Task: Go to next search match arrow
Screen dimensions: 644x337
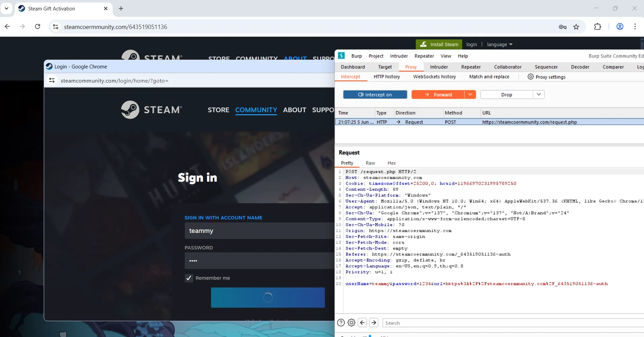Action: click(x=374, y=323)
